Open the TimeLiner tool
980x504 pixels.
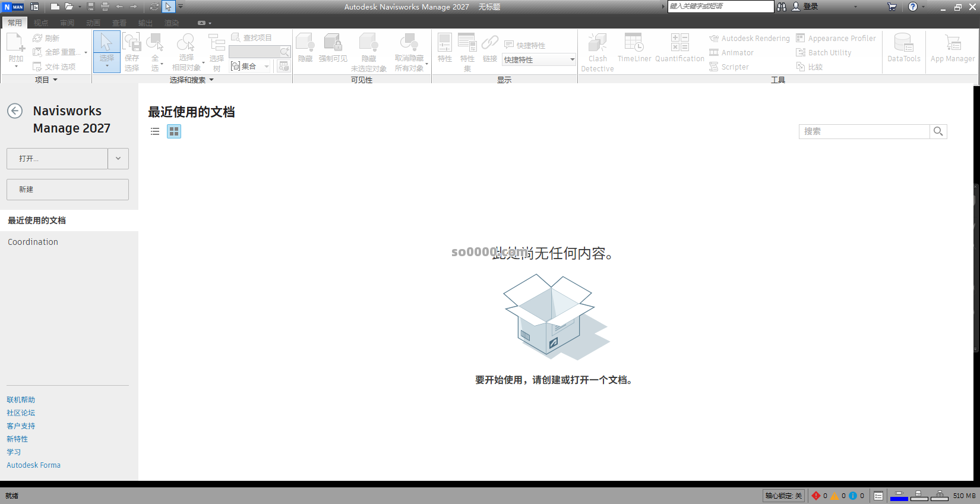tap(634, 48)
